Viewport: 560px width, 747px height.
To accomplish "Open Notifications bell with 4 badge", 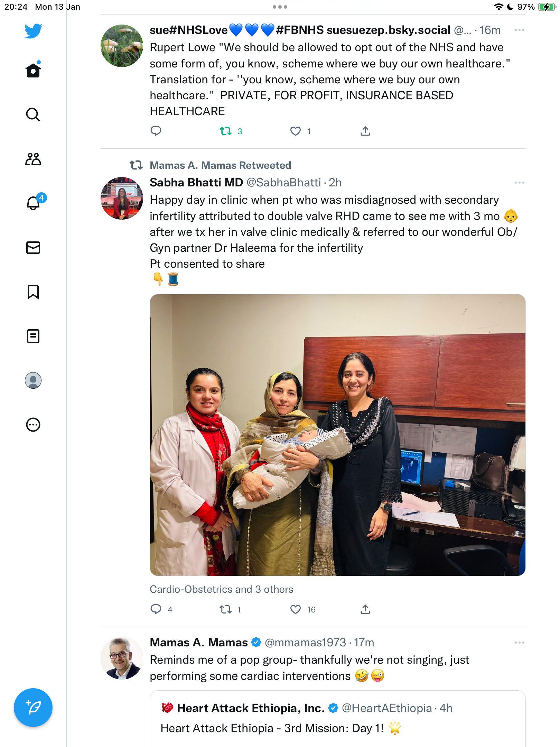I will click(x=35, y=202).
